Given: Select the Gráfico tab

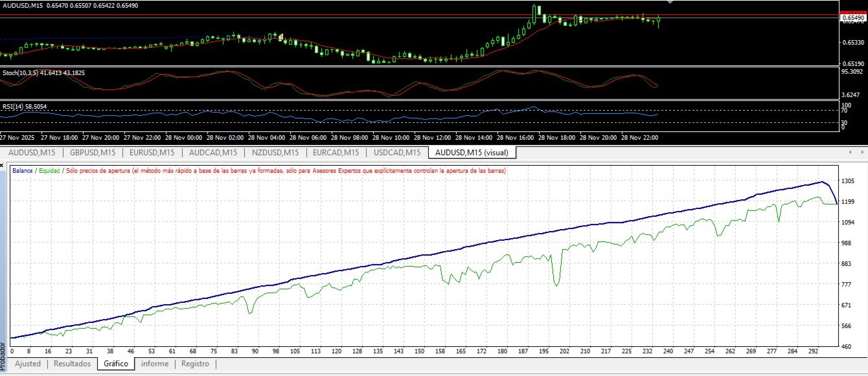Looking at the screenshot, I should pyautogui.click(x=117, y=364).
